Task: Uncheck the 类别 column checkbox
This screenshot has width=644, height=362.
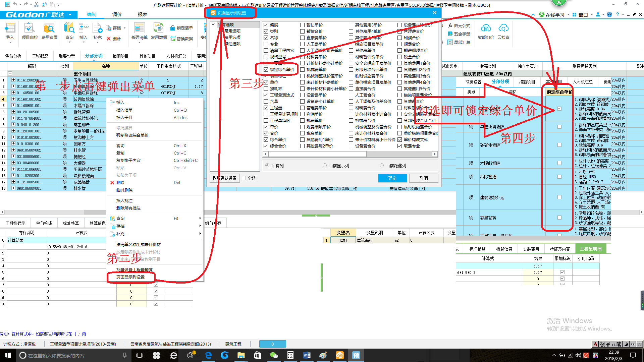Action: (x=266, y=32)
